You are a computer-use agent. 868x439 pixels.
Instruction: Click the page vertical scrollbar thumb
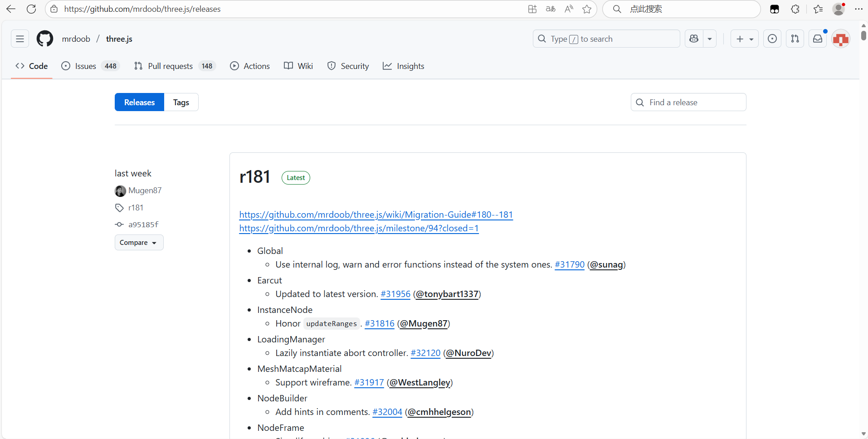click(x=863, y=35)
